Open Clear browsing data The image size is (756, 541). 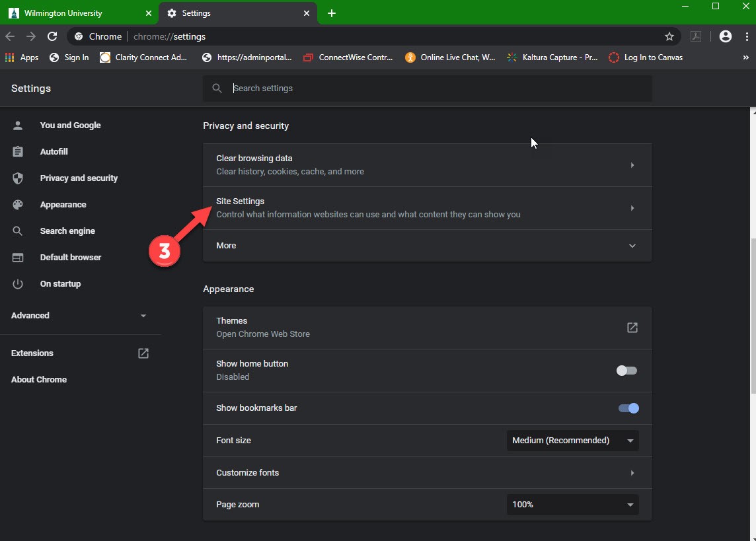(427, 164)
